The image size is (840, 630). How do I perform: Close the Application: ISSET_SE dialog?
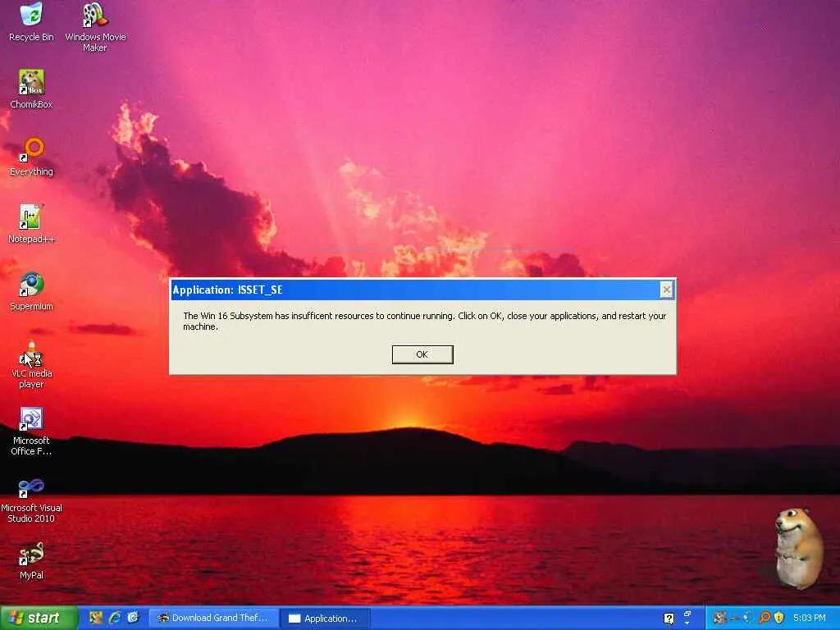666,290
